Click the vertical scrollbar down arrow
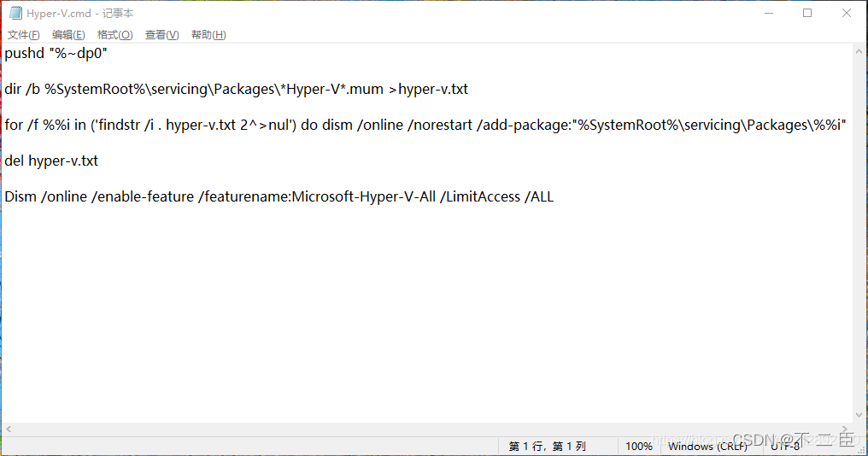 pos(859,414)
